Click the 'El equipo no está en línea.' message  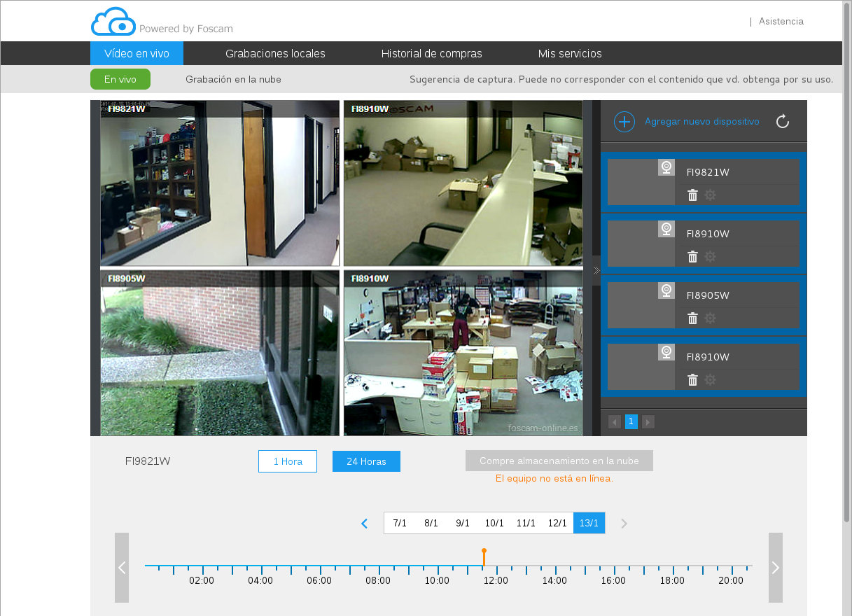coord(554,479)
